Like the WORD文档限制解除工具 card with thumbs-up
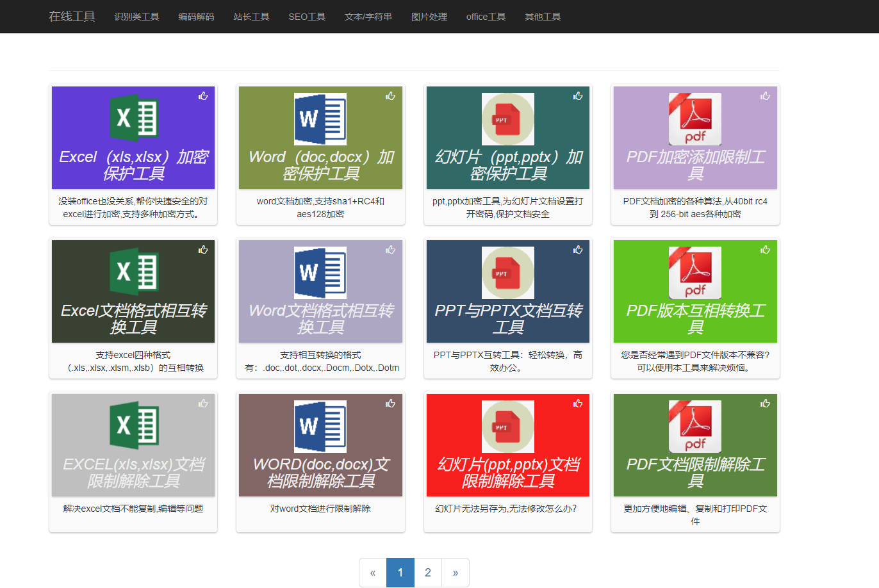This screenshot has width=879, height=588. (x=390, y=404)
